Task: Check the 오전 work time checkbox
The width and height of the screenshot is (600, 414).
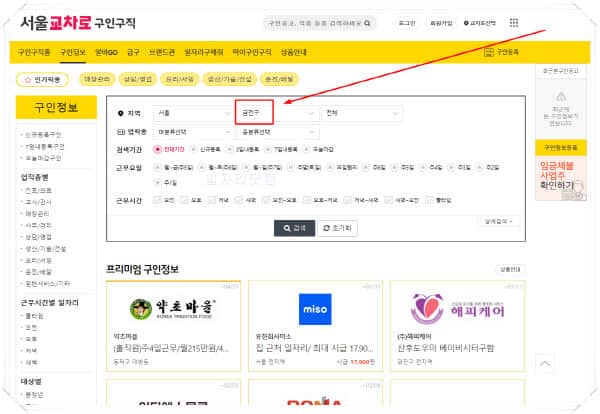Action: coord(157,200)
